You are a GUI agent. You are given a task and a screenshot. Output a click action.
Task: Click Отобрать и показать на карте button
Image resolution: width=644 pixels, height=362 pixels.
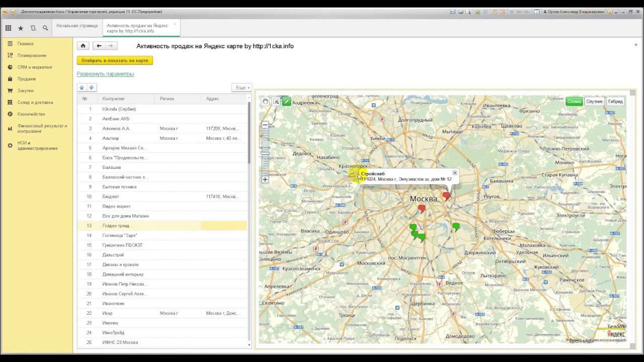tap(115, 60)
